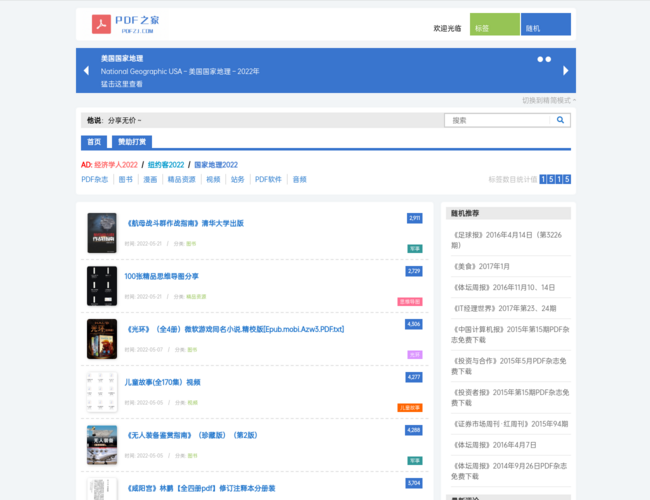
Task: Open 儿童故事(全170集) 视频 post title
Action: (162, 382)
